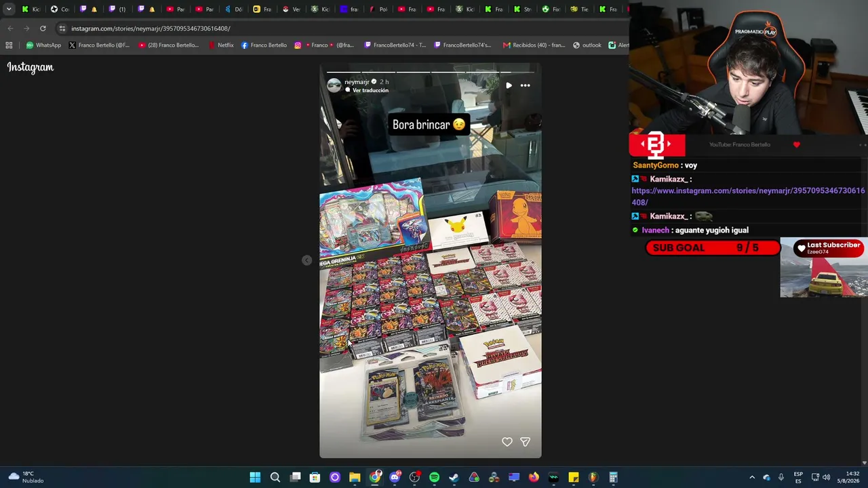Screen dimensions: 868x488
Task: Open File Explorer from taskbar
Action: coord(355,477)
